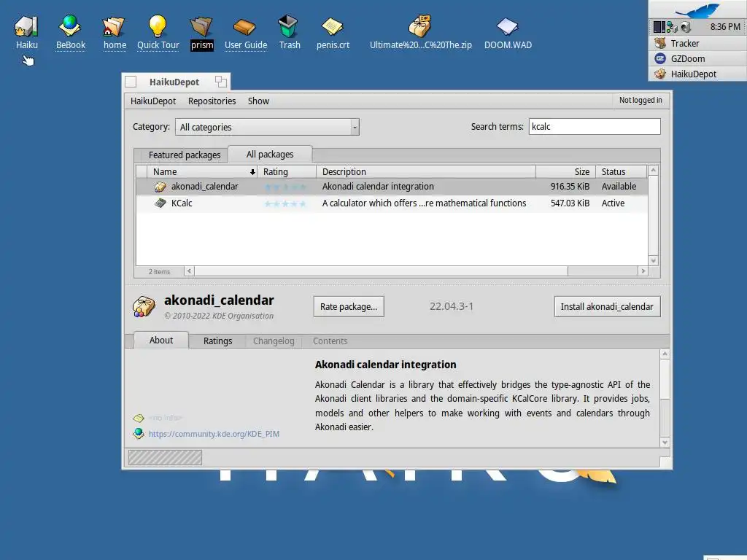747x560 pixels.
Task: Open the community.kde.org KDE_PIM link
Action: [x=214, y=434]
